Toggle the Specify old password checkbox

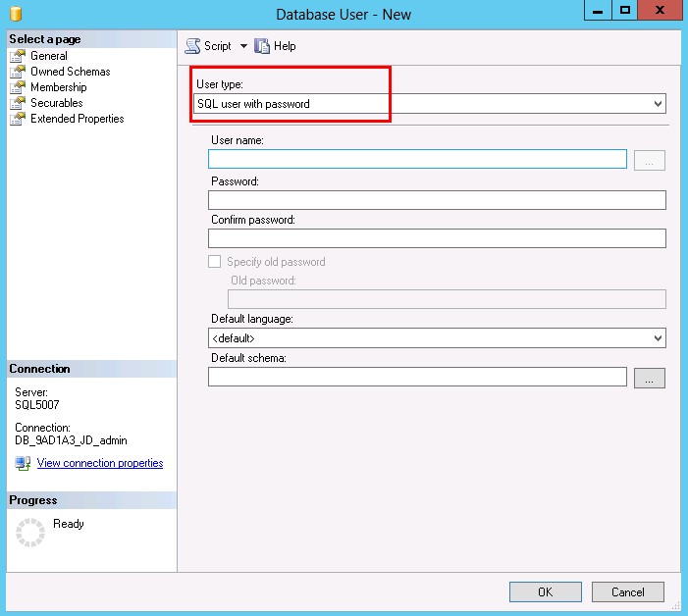tap(215, 262)
